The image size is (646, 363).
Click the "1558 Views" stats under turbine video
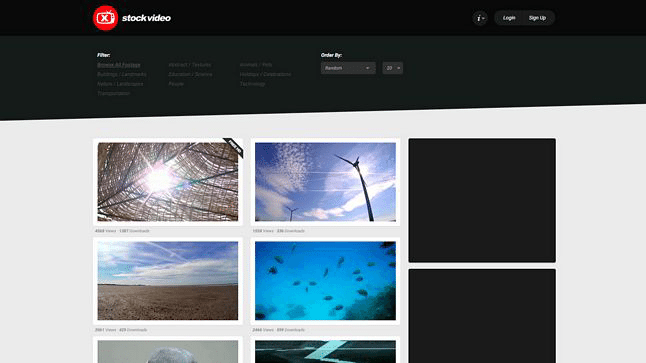tap(263, 231)
